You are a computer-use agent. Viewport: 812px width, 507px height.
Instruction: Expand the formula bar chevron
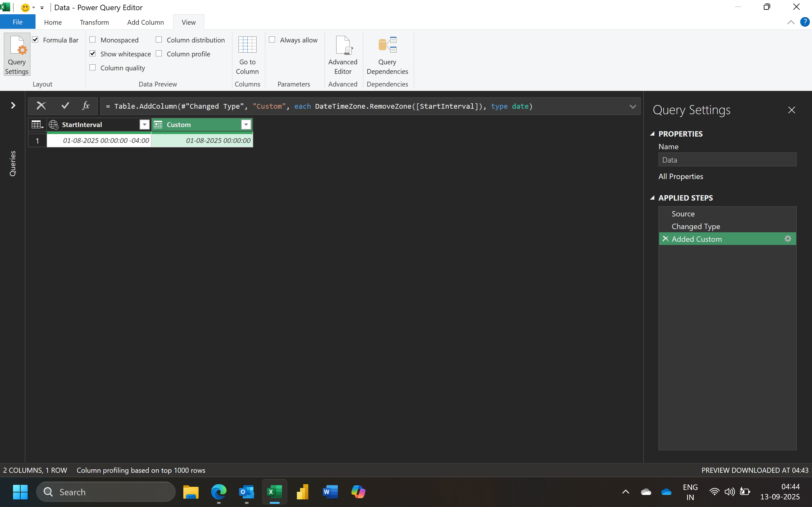(x=632, y=107)
